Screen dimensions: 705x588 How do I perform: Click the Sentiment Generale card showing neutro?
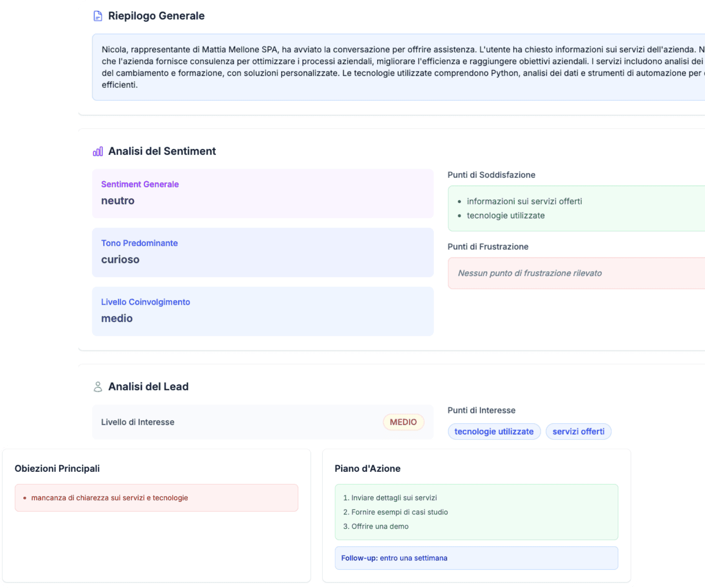point(262,194)
